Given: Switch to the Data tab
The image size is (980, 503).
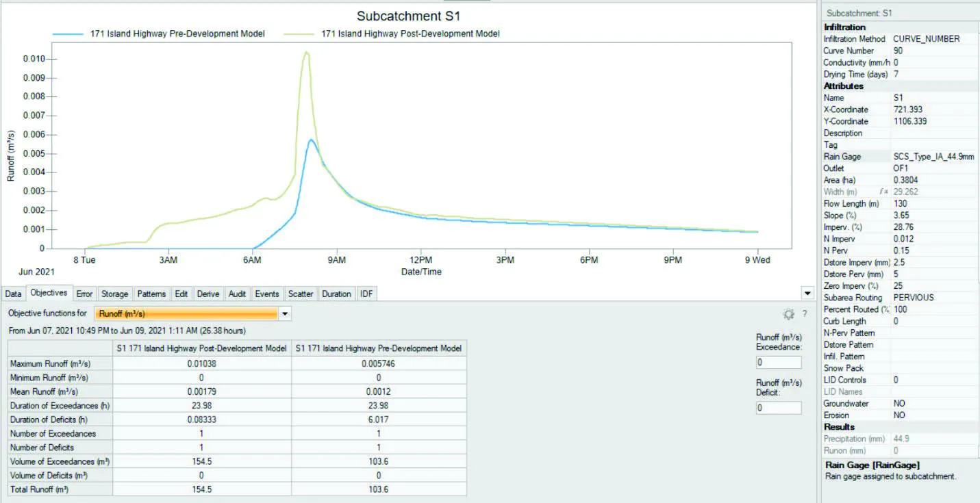Looking at the screenshot, I should (x=13, y=294).
